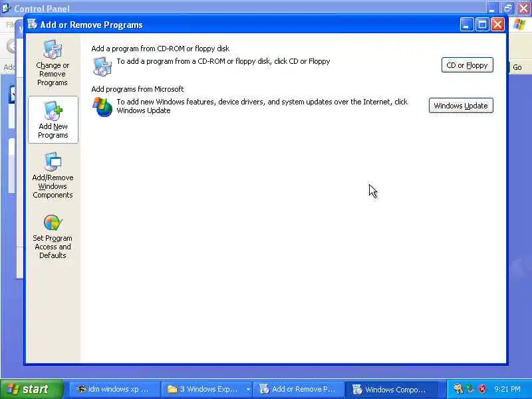Click the Windows Update globe icon
532x399 pixels.
point(102,107)
